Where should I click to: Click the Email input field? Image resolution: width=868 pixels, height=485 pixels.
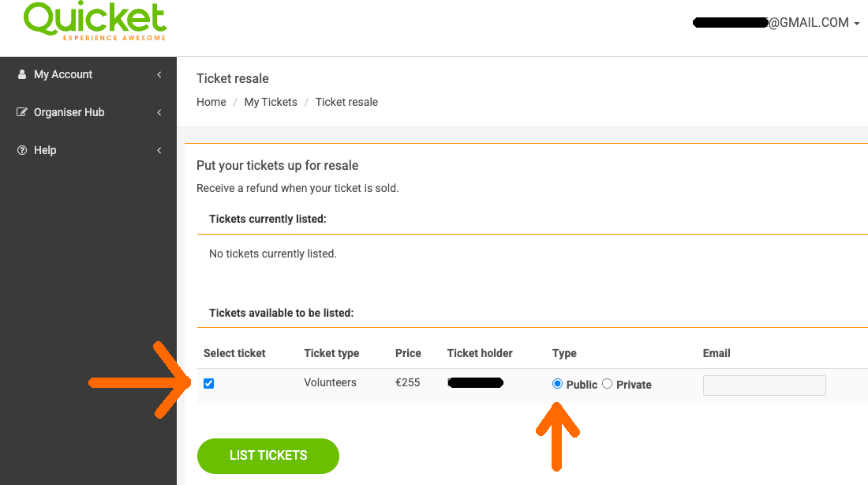pos(765,385)
